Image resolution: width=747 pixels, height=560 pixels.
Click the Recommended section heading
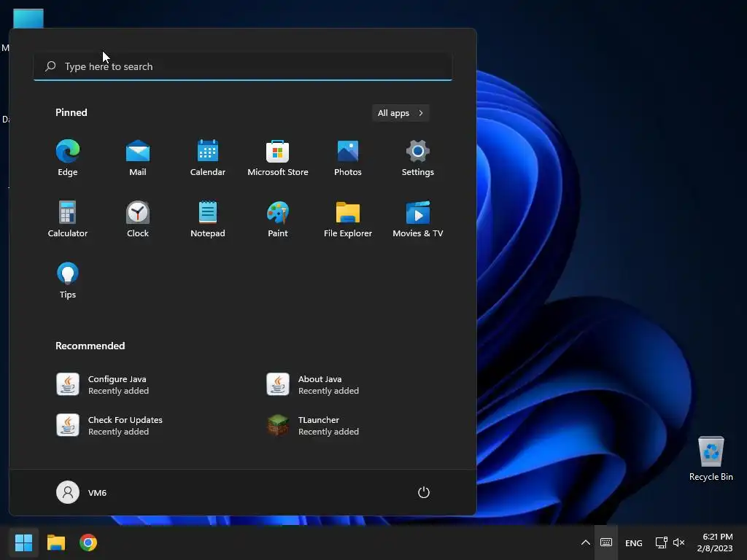[x=90, y=346]
